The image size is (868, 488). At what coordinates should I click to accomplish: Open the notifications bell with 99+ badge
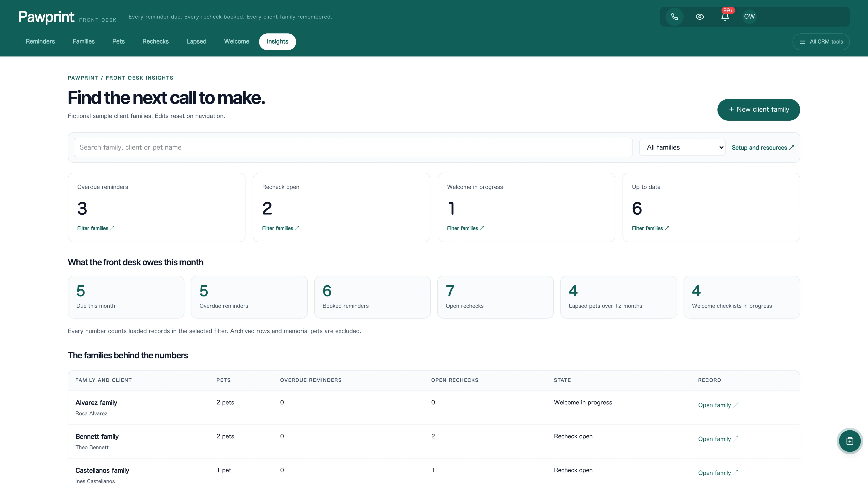pos(725,16)
